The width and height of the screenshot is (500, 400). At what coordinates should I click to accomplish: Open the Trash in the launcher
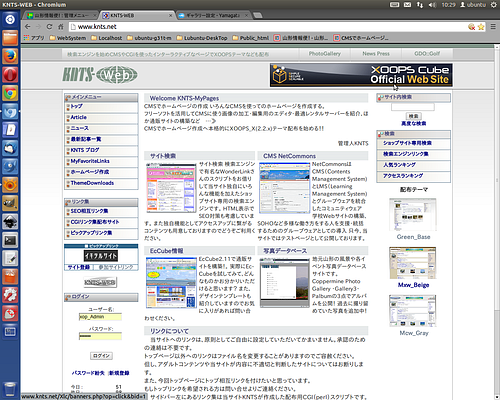click(x=10, y=389)
